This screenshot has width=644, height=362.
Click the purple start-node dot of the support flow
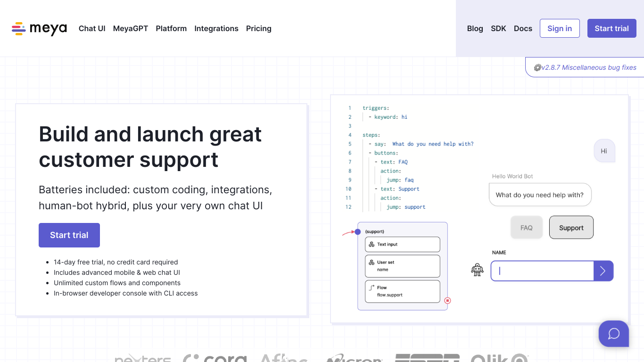357,231
